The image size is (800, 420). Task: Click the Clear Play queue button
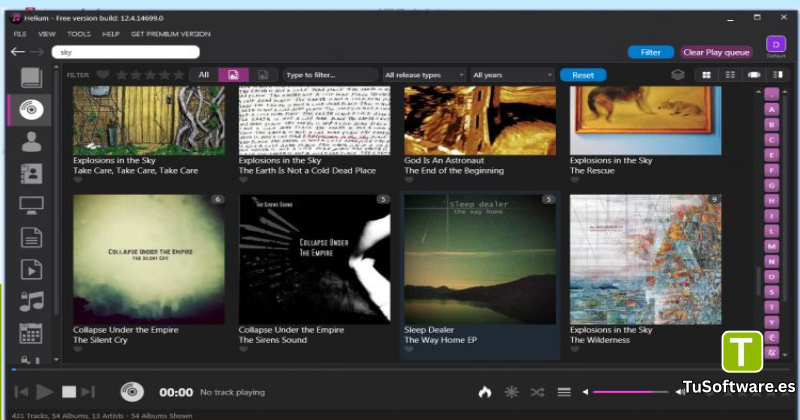(x=716, y=52)
